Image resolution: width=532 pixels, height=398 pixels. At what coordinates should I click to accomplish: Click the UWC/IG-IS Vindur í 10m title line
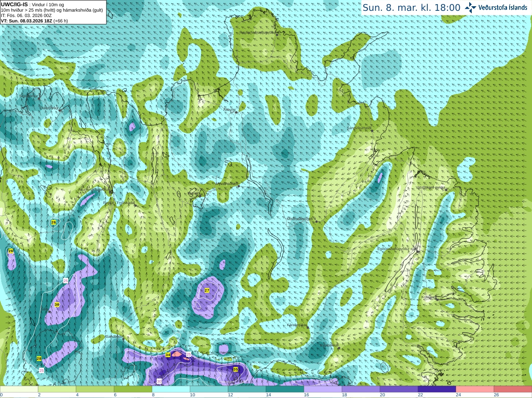tap(32, 5)
